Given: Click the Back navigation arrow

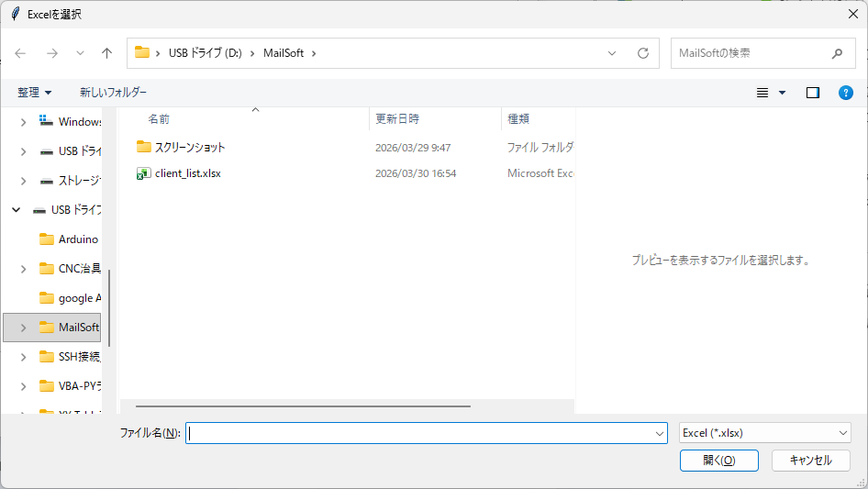Looking at the screenshot, I should pos(20,53).
